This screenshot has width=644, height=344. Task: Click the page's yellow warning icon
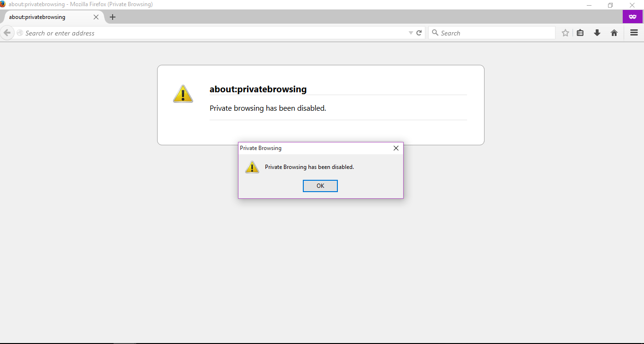[183, 94]
